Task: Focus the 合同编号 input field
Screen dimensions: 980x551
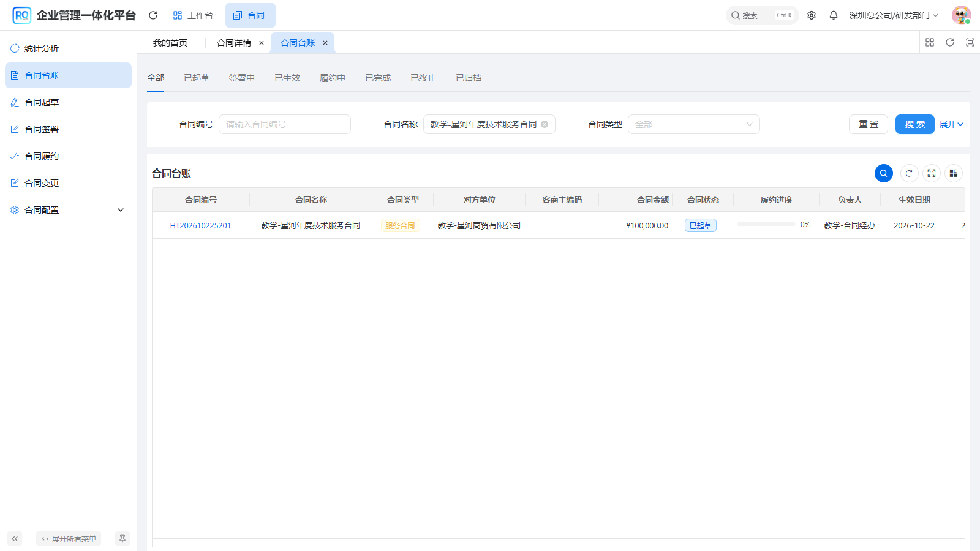Action: (x=285, y=124)
